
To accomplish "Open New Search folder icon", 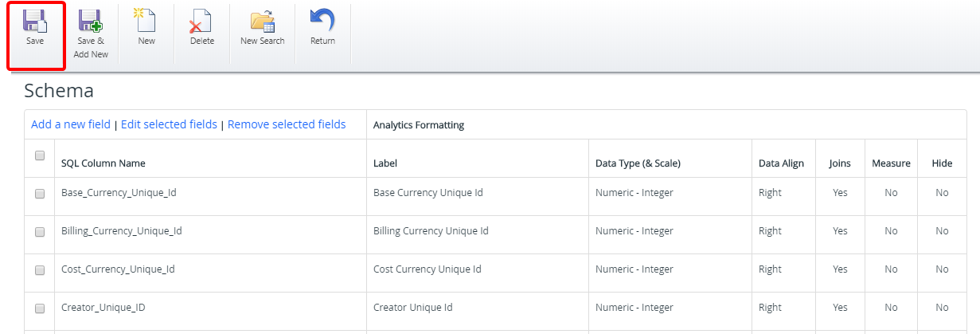I will point(262,21).
